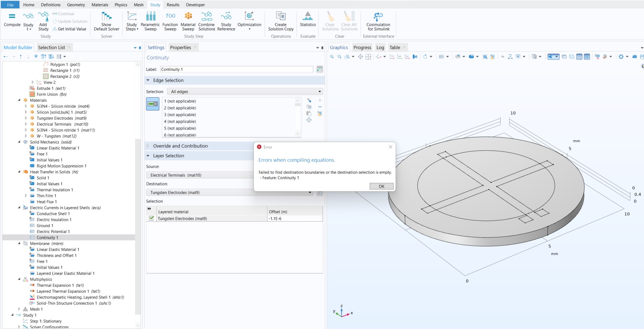This screenshot has height=329, width=644.
Task: Open the Parametric Sweep tool
Action: point(150,21)
